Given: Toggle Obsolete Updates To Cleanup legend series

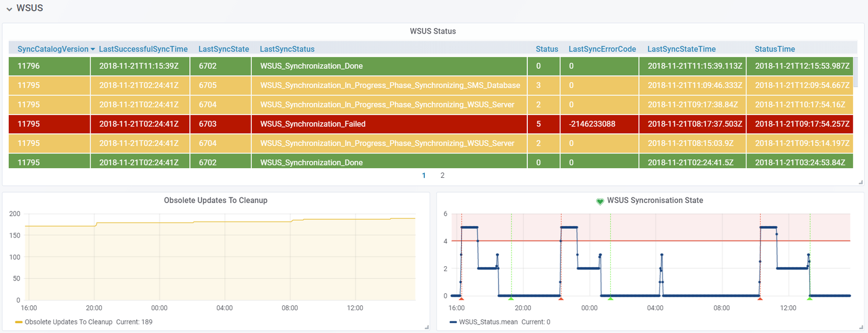Looking at the screenshot, I should (x=68, y=322).
